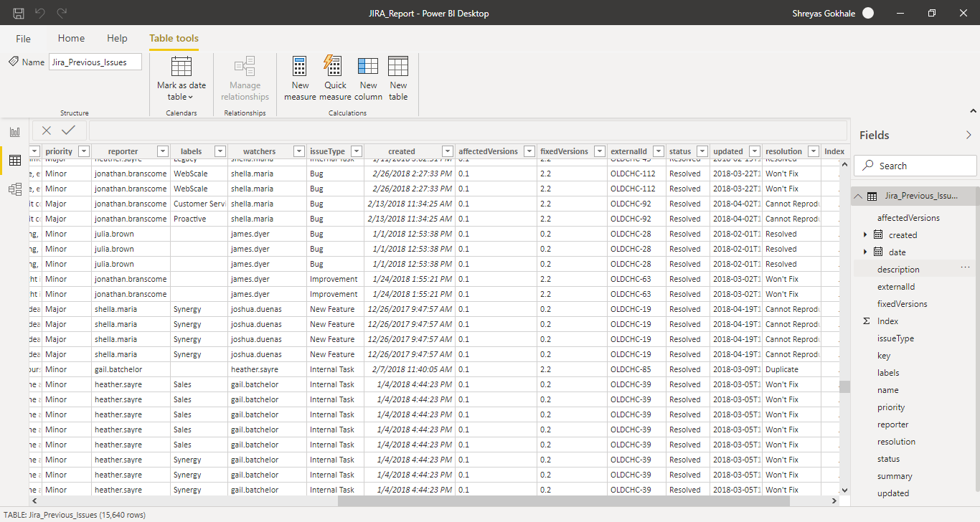Viewport: 980px width, 522px height.
Task: Click the Manage relationships icon
Action: point(244,75)
